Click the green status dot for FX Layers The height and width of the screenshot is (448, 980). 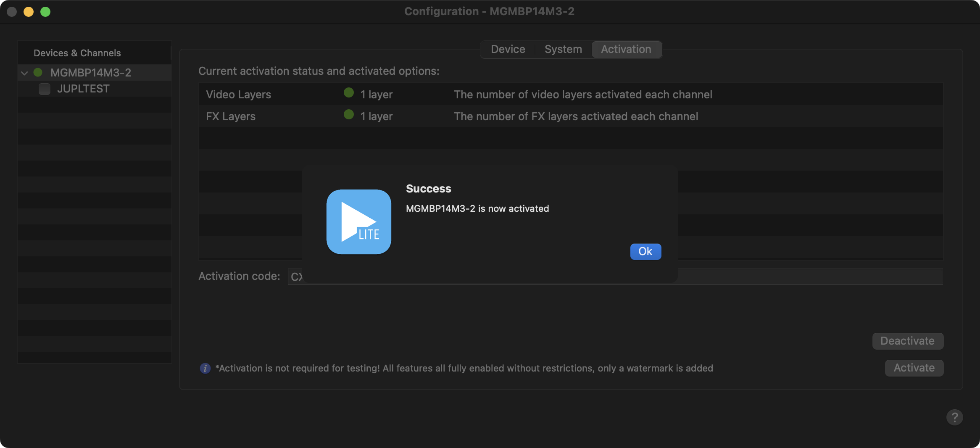(348, 115)
